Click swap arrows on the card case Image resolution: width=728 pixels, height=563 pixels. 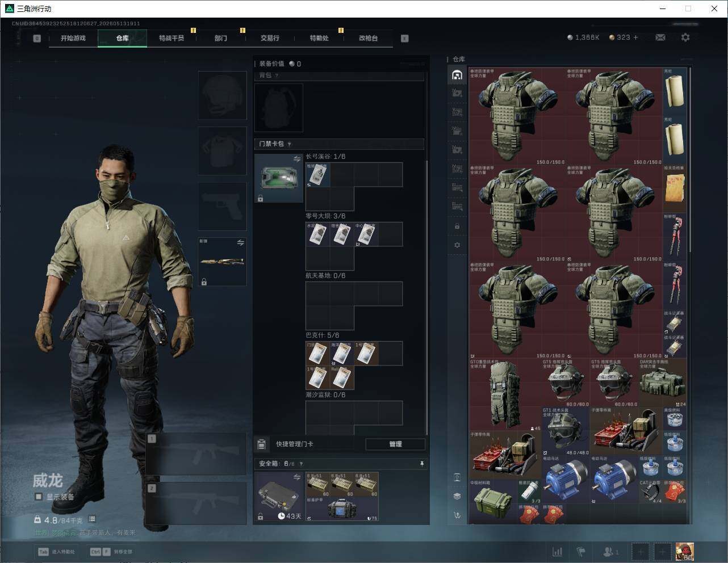296,159
